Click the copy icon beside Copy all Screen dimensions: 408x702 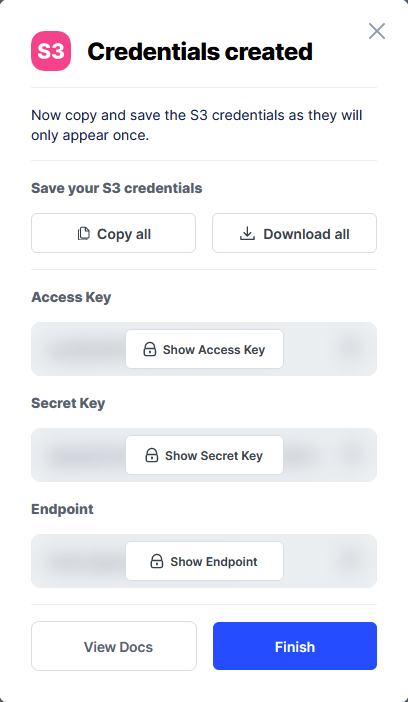pos(83,234)
